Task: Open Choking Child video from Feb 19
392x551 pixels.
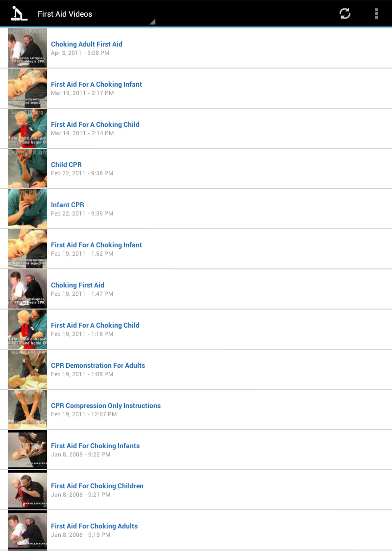Action: tap(196, 329)
